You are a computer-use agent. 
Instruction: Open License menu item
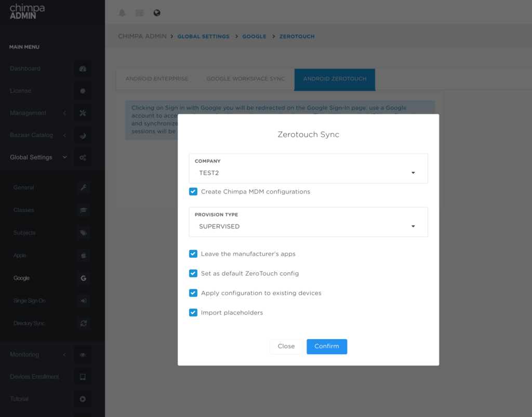point(21,91)
